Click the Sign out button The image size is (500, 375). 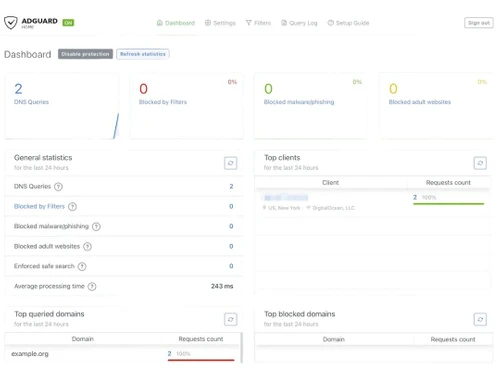479,23
